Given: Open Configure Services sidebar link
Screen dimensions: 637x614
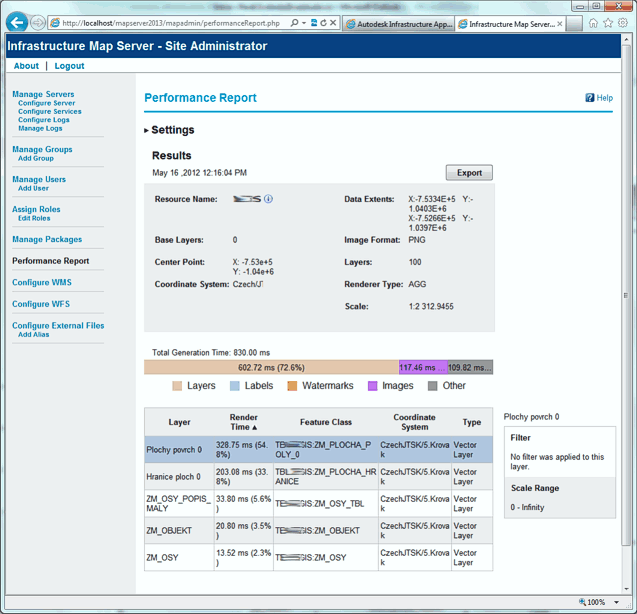Looking at the screenshot, I should [x=50, y=111].
